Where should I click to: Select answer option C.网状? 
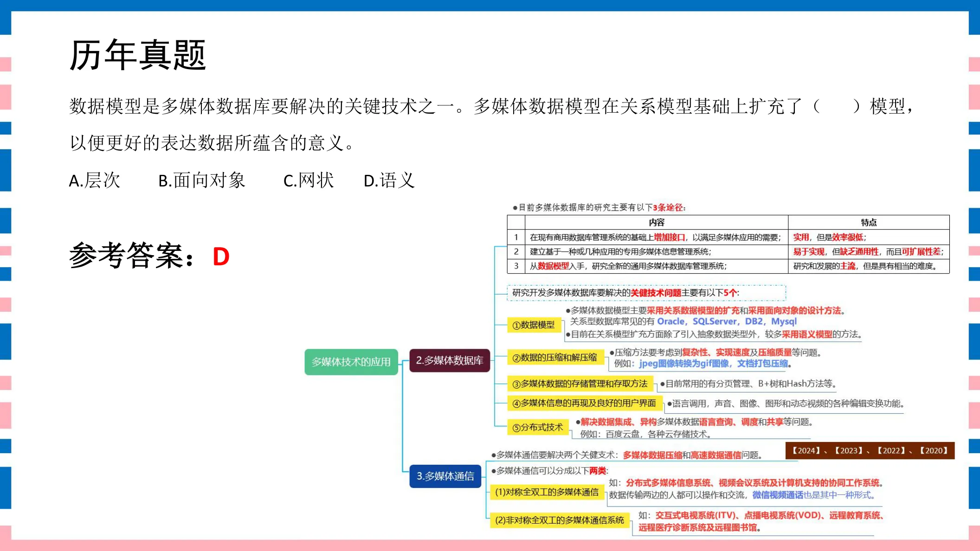point(309,180)
